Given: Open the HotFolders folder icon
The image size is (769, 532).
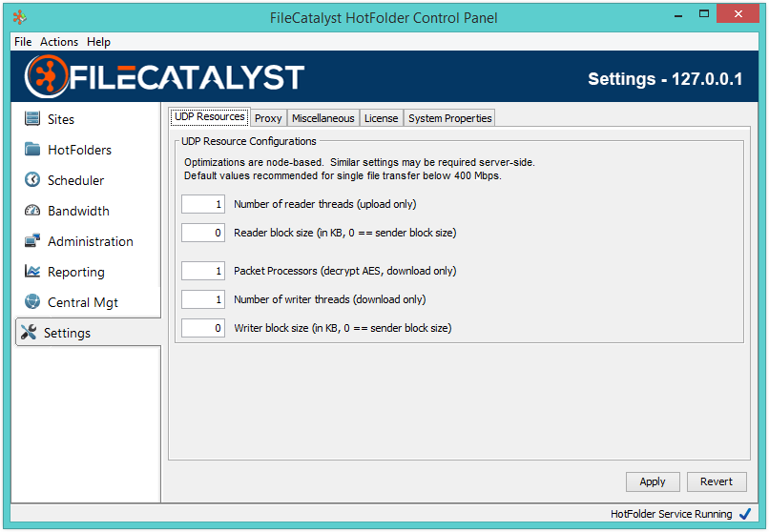Looking at the screenshot, I should pyautogui.click(x=32, y=150).
